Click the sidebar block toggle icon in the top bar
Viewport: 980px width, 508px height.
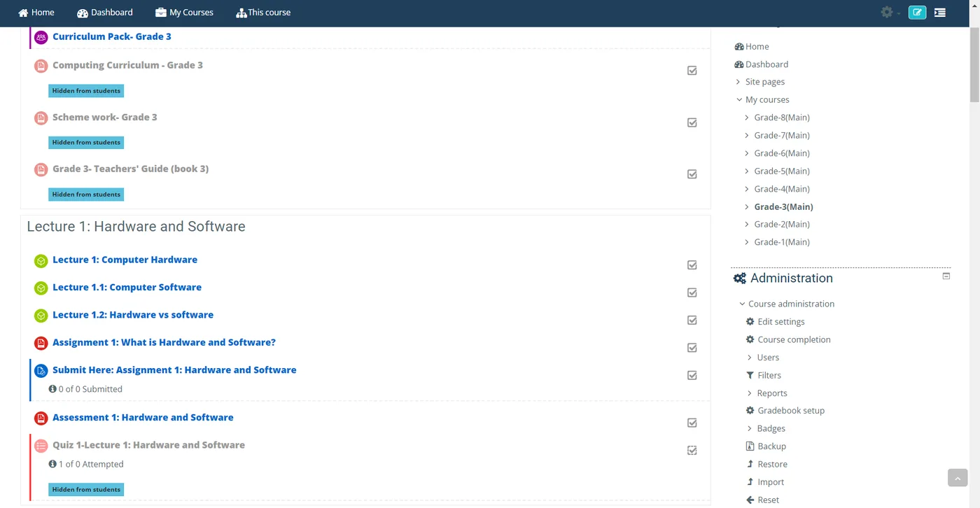(940, 13)
